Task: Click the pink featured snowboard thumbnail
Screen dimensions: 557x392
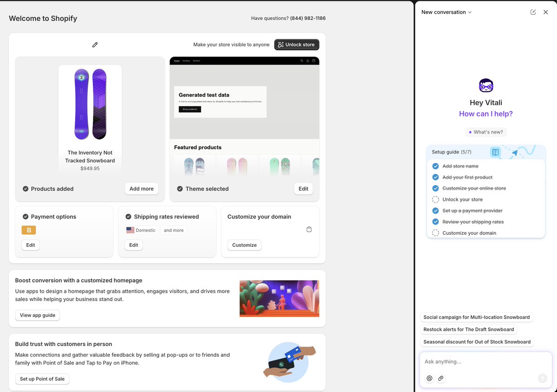Action: click(238, 166)
